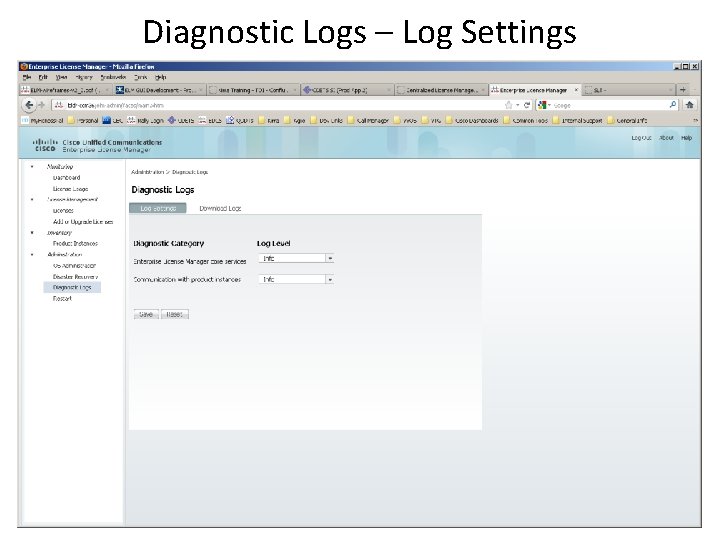Image resolution: width=720 pixels, height=540 pixels.
Task: Switch to the Centralized License Manager tab
Action: click(x=440, y=90)
